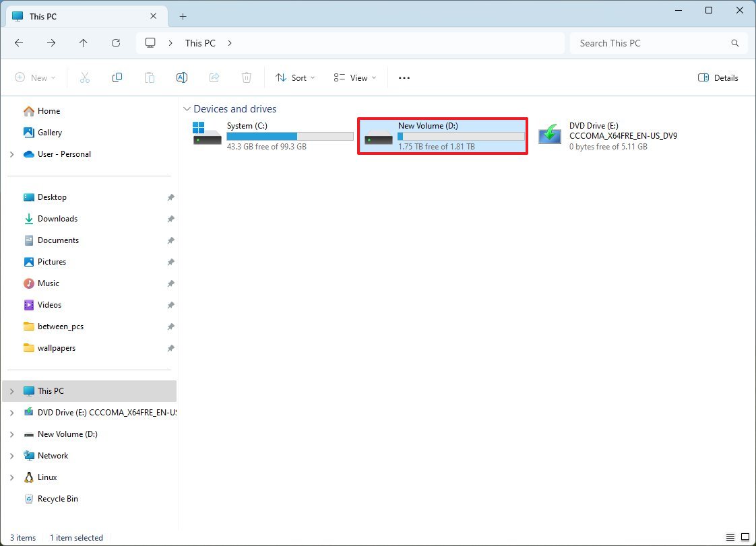Open the Sort dropdown
Viewport: 756px width, 546px height.
[295, 77]
